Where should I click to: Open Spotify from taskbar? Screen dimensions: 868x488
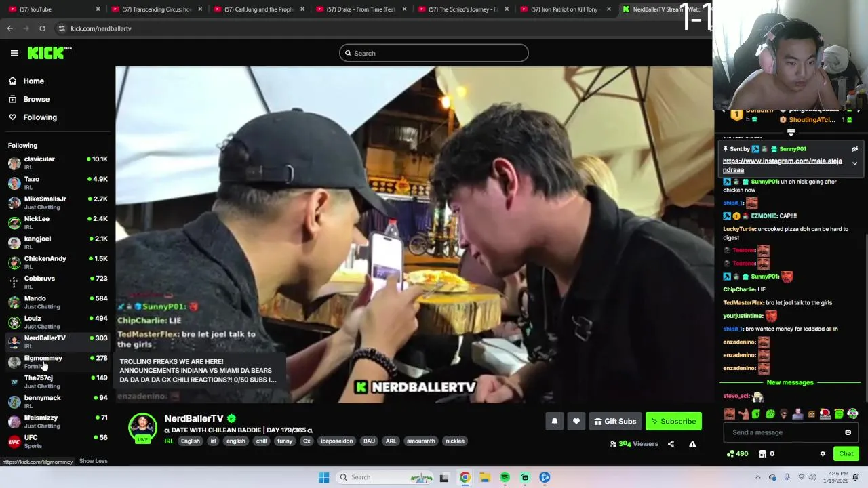505,477
